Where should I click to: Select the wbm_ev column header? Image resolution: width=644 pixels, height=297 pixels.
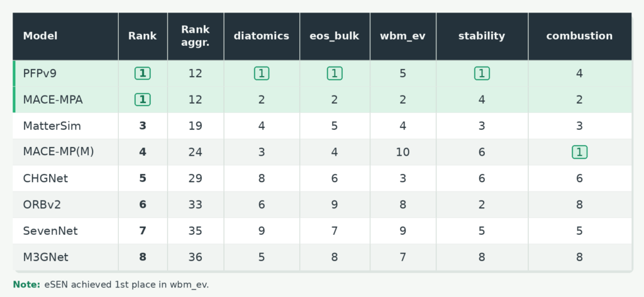403,36
